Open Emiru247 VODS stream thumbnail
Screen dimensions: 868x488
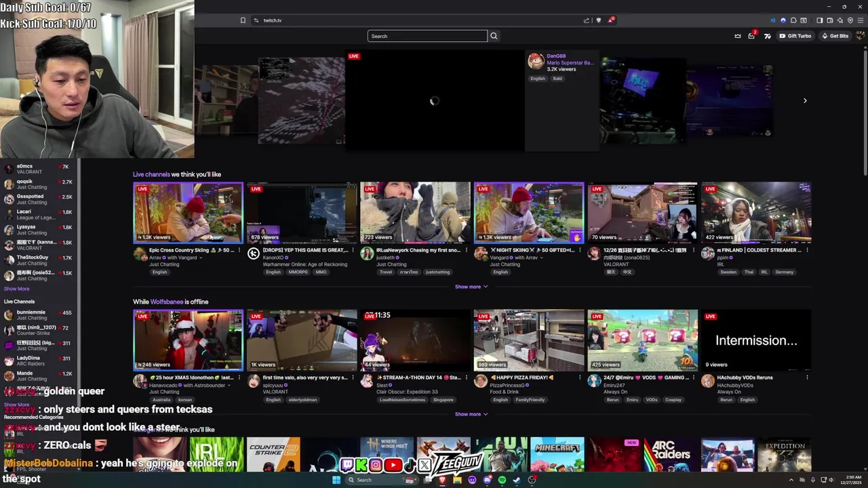(x=642, y=340)
